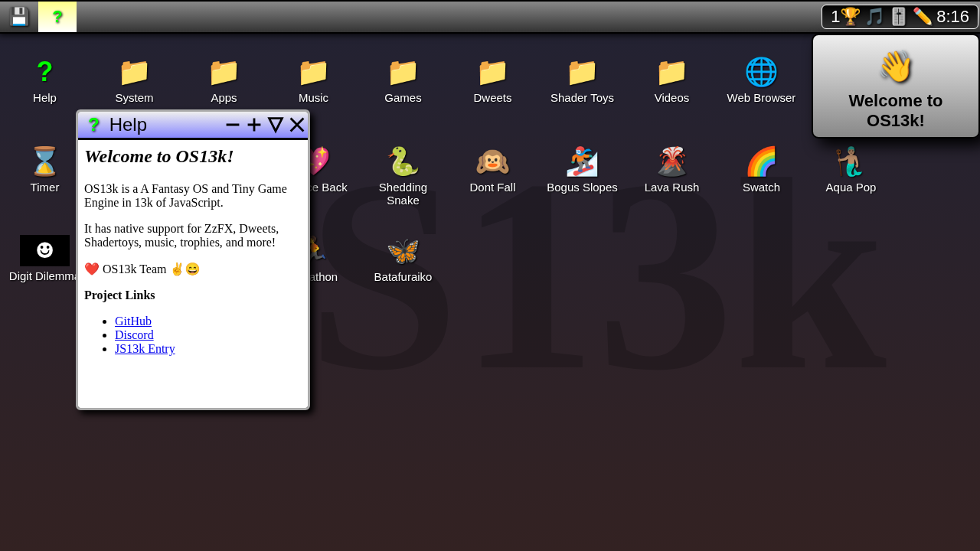
Task: Open the Apps folder
Action: (224, 80)
